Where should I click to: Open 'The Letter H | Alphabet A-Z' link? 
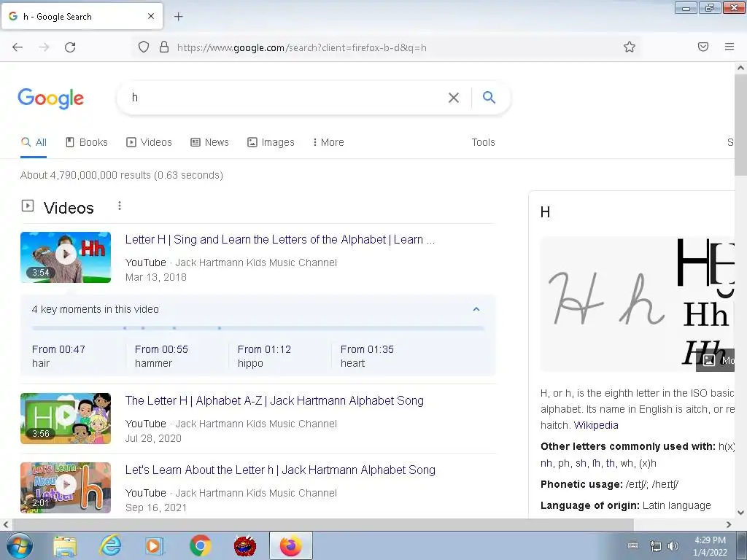(274, 400)
